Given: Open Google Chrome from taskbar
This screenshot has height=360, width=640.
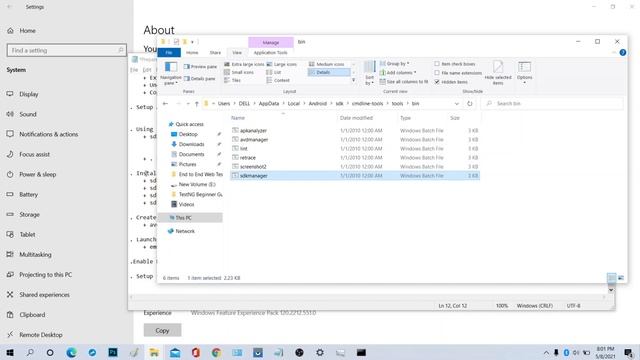Looking at the screenshot, I should tap(216, 352).
